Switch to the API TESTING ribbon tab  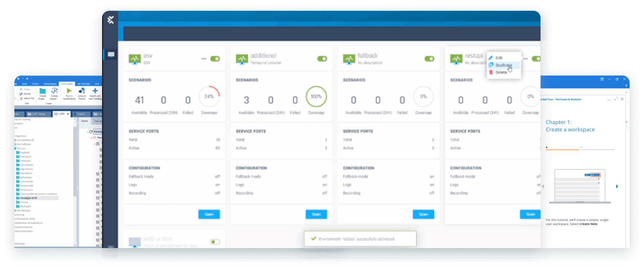tap(83, 84)
